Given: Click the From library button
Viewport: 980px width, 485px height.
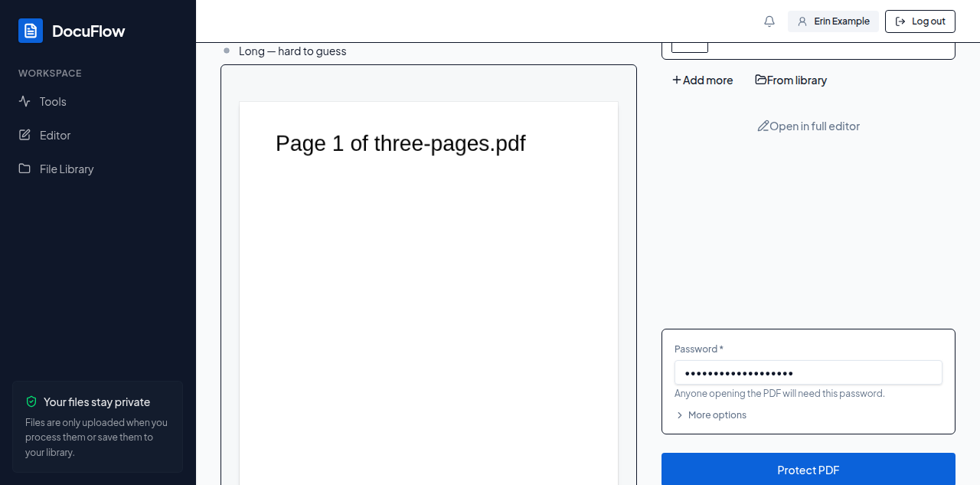Looking at the screenshot, I should (x=791, y=80).
